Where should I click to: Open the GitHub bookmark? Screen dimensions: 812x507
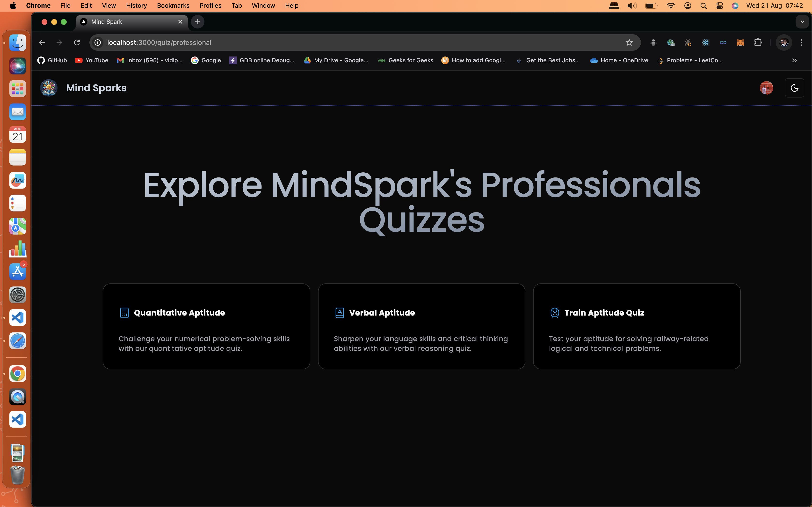(52, 60)
